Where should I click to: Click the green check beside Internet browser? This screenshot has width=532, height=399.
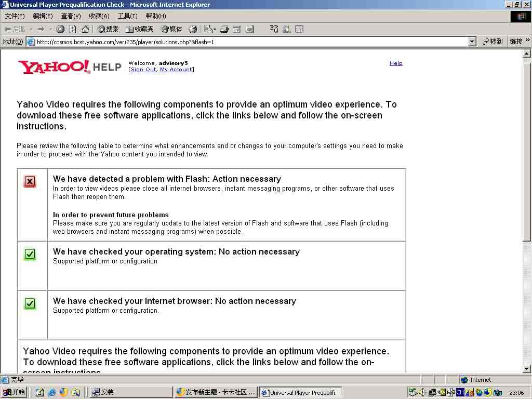point(30,303)
